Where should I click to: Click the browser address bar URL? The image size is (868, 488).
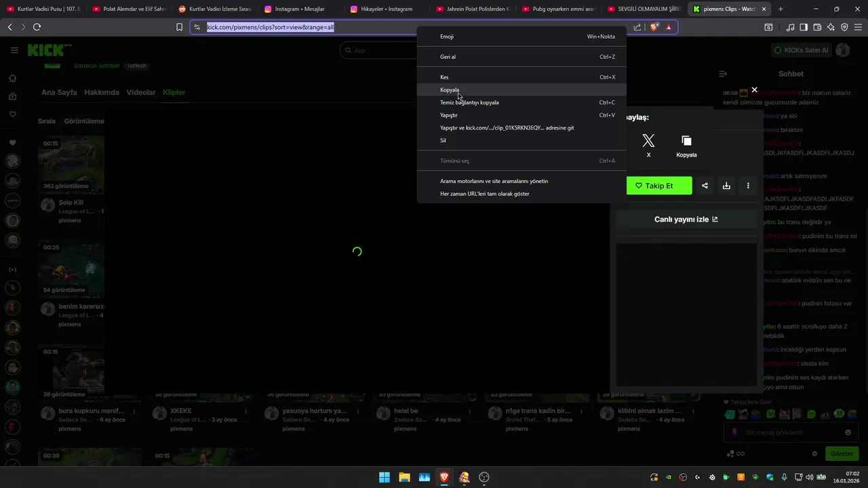(x=271, y=27)
